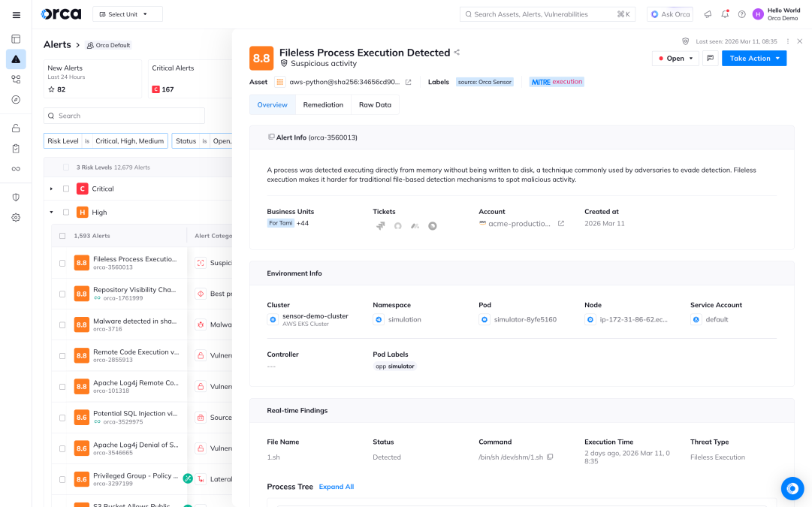Click Expand All for the Process Tree
Viewport: 812px width, 507px height.
click(x=336, y=487)
